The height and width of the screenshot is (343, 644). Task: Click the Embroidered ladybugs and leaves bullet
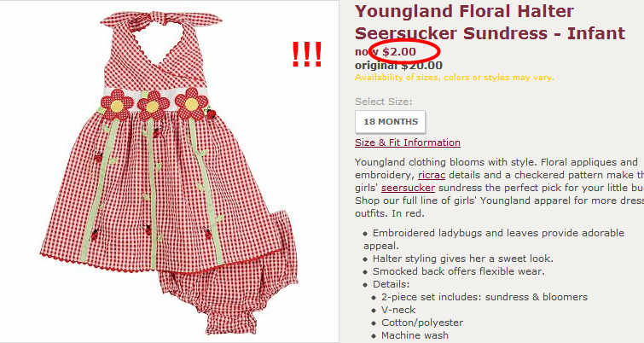pos(494,240)
